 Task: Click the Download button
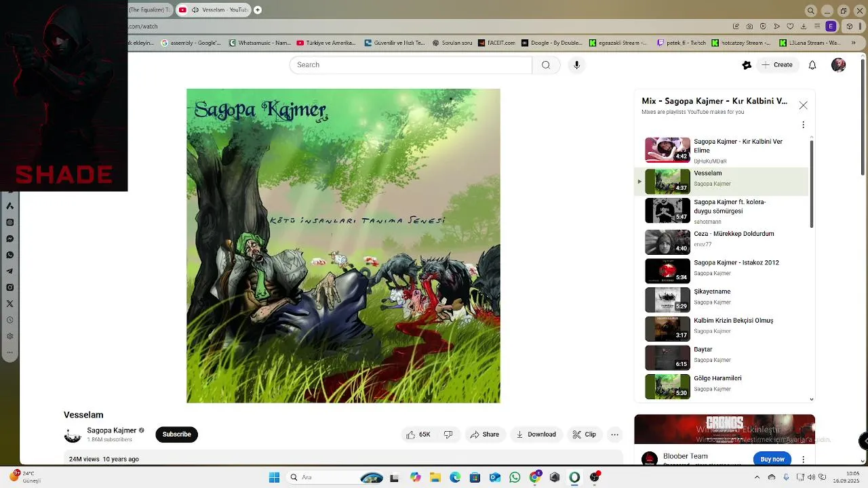pyautogui.click(x=536, y=434)
